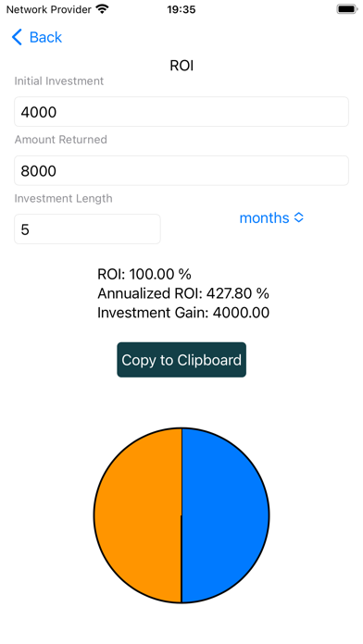363x644 pixels.
Task: Tap the orange pie chart slice
Action: [138, 515]
